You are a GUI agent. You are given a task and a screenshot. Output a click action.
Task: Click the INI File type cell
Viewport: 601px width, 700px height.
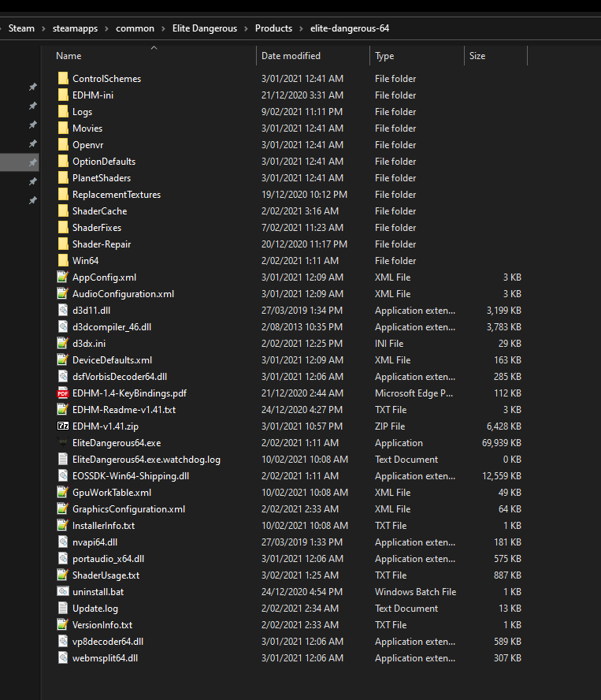[389, 344]
